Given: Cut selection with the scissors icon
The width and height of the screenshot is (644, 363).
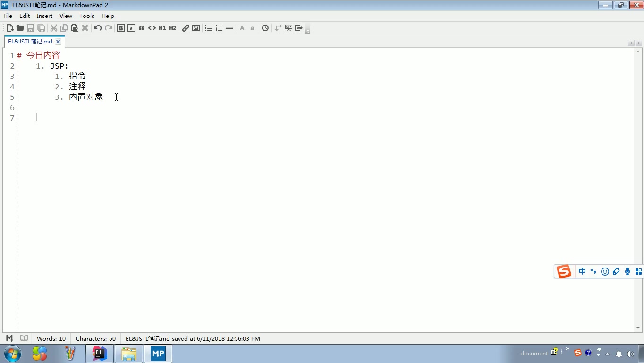Looking at the screenshot, I should pos(54,28).
